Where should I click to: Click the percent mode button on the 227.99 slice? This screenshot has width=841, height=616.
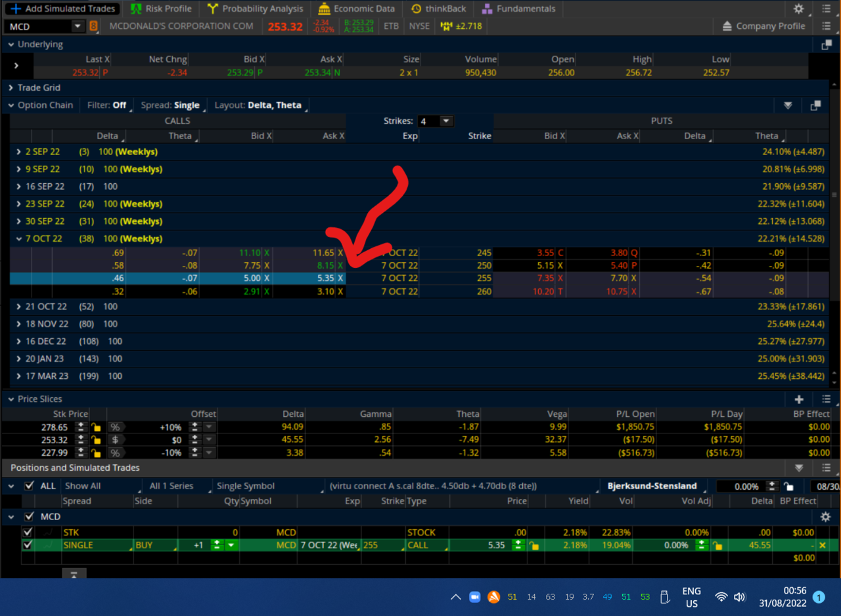click(115, 452)
